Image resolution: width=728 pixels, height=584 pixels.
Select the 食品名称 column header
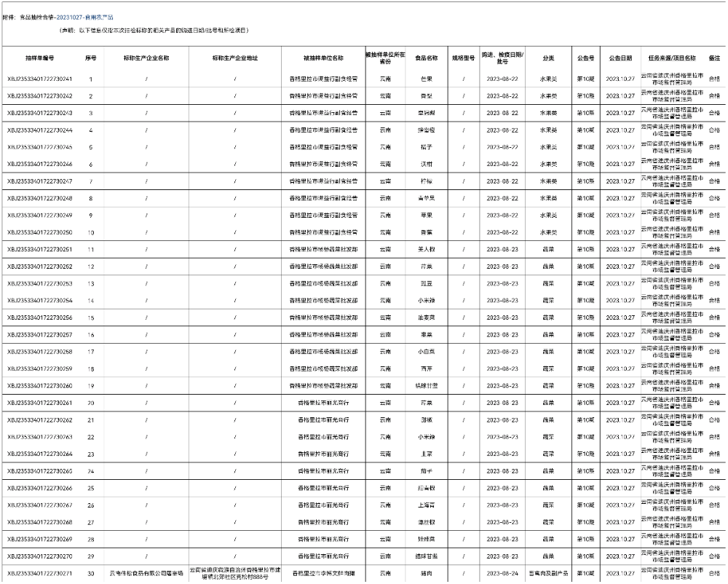(427, 58)
